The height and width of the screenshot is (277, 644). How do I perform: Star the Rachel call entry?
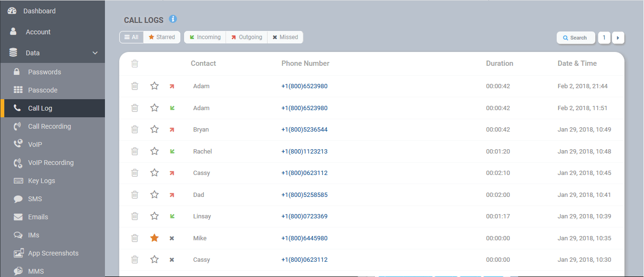coord(155,151)
